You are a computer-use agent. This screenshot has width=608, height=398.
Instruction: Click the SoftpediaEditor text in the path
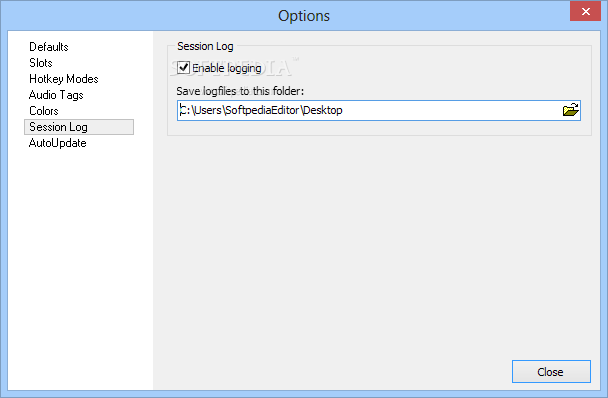(262, 110)
